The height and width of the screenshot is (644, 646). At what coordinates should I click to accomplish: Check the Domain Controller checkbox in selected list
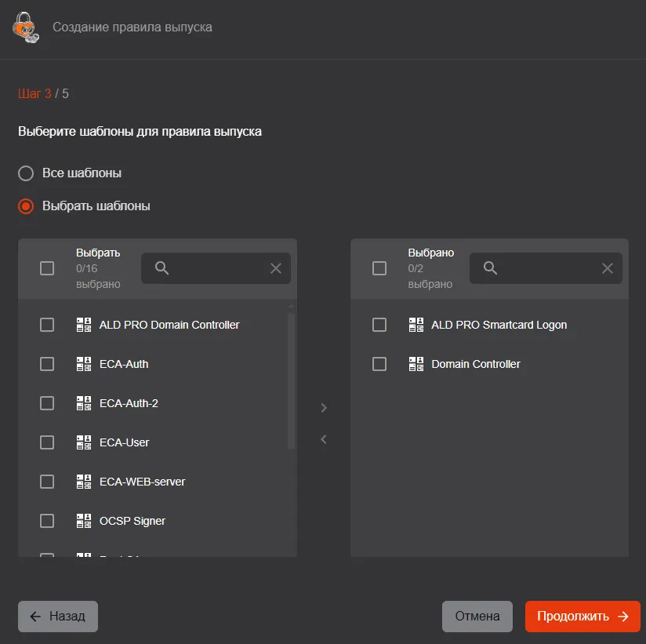point(379,364)
